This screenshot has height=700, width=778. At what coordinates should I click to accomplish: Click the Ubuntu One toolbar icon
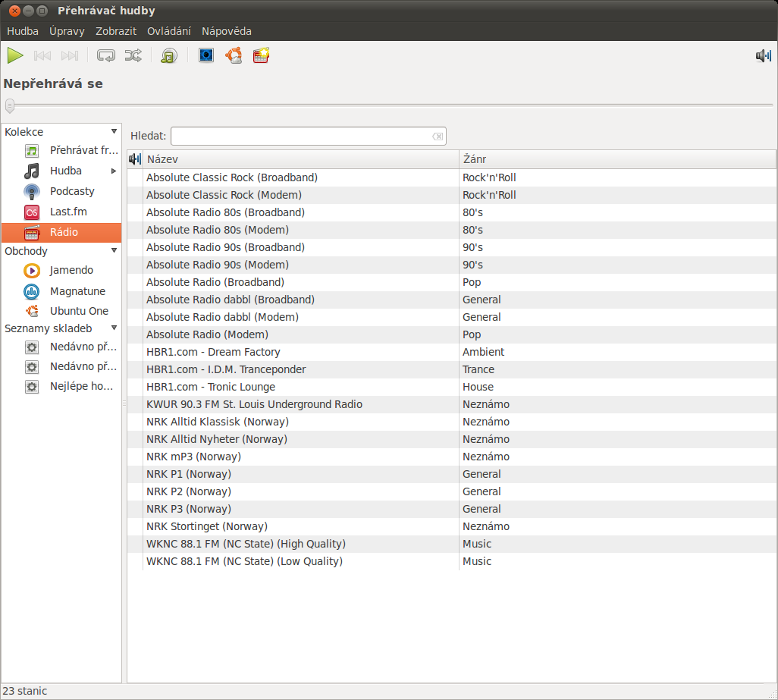(x=234, y=55)
